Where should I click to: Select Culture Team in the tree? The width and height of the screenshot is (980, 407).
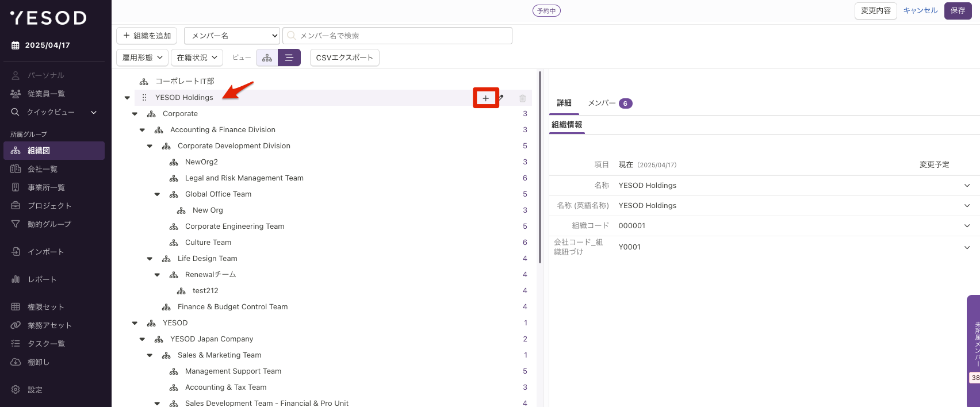[208, 243]
